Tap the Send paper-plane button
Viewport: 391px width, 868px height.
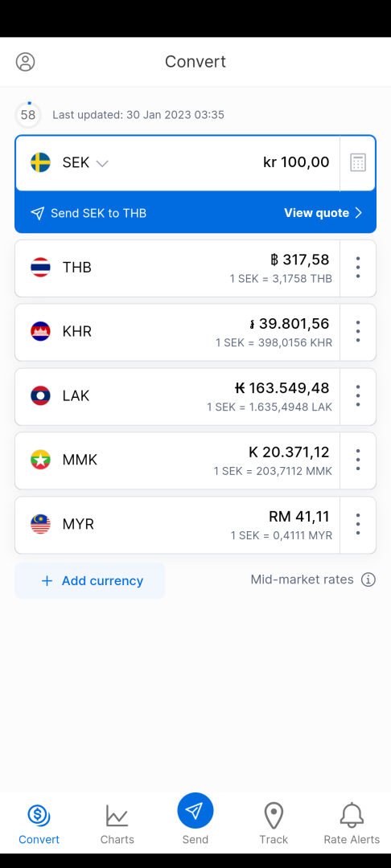[195, 811]
